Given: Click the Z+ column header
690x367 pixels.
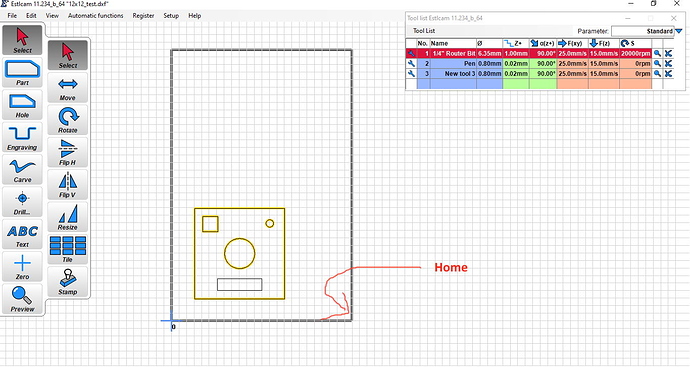Looking at the screenshot, I should click(516, 43).
